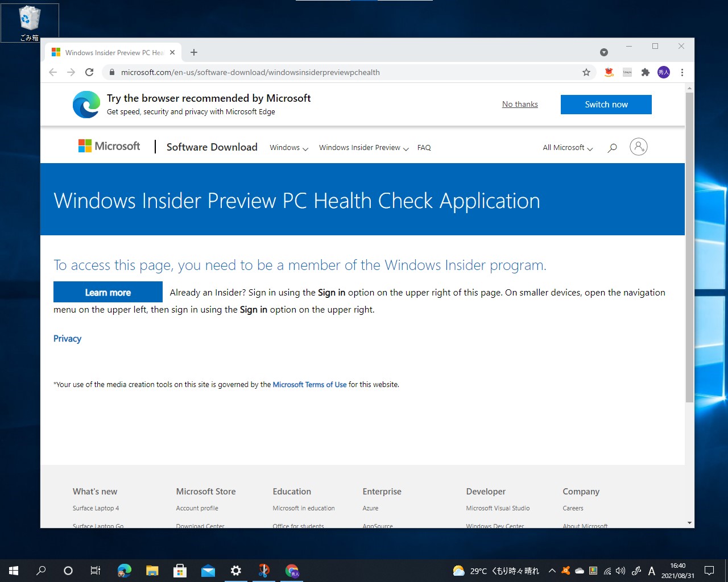Bookmark this page with the star icon
The width and height of the screenshot is (728, 582).
(x=586, y=72)
